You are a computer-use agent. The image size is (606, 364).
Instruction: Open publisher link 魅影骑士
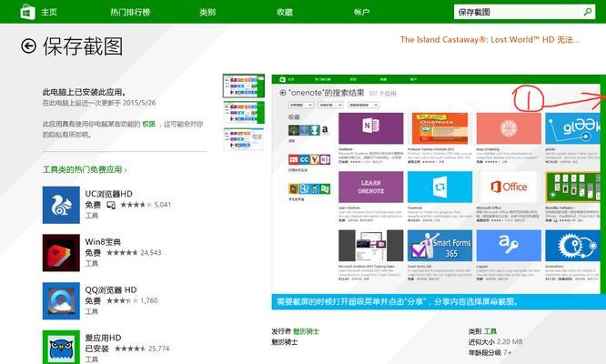tap(306, 331)
